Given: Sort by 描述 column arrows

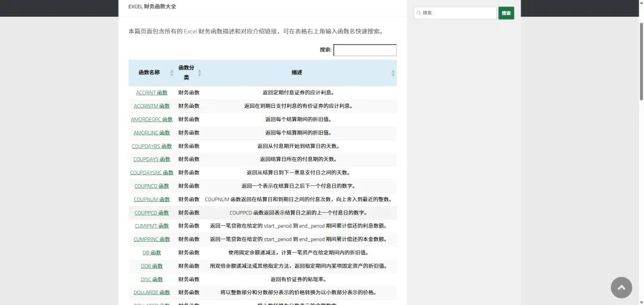Looking at the screenshot, I should [x=392, y=73].
